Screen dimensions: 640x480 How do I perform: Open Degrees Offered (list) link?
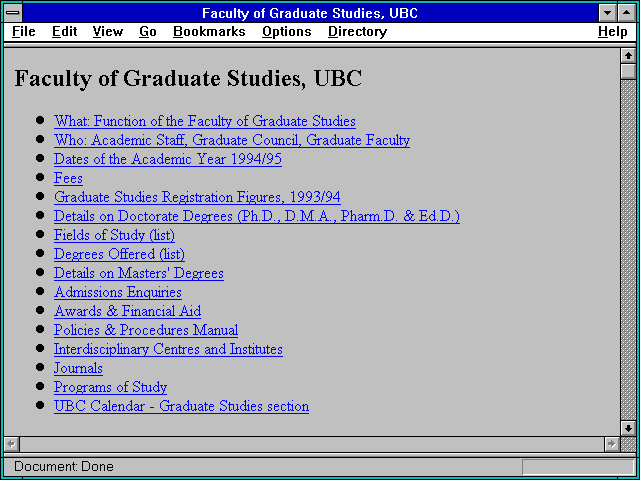119,254
